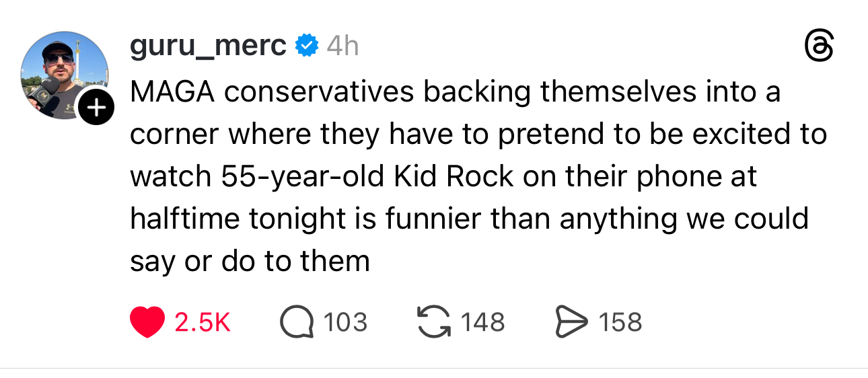Click the 103 replies count
868x378 pixels.
(x=345, y=322)
